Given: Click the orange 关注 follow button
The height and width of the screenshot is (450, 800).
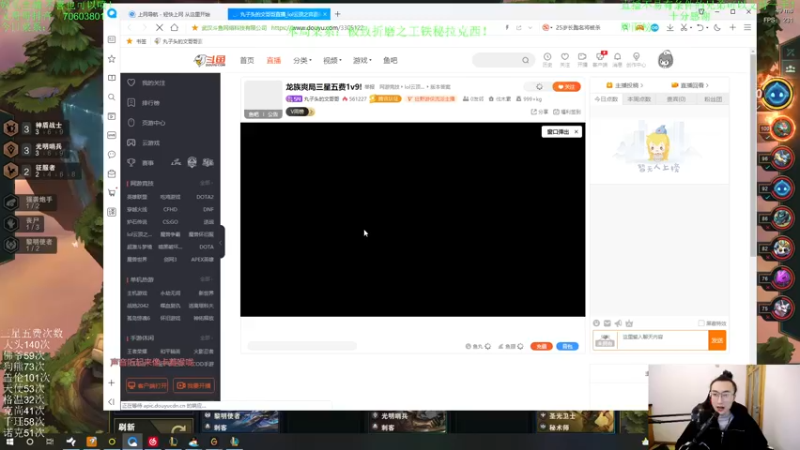Looking at the screenshot, I should pos(566,87).
